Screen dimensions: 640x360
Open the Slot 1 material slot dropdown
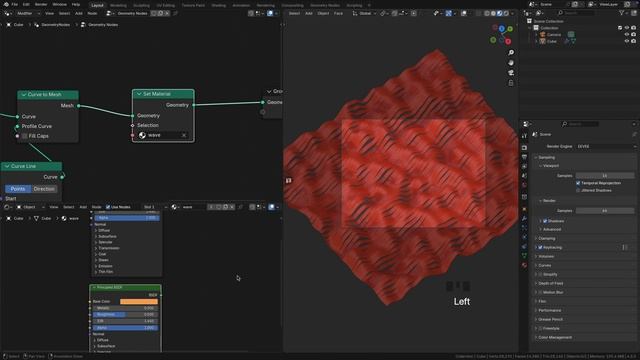154,207
